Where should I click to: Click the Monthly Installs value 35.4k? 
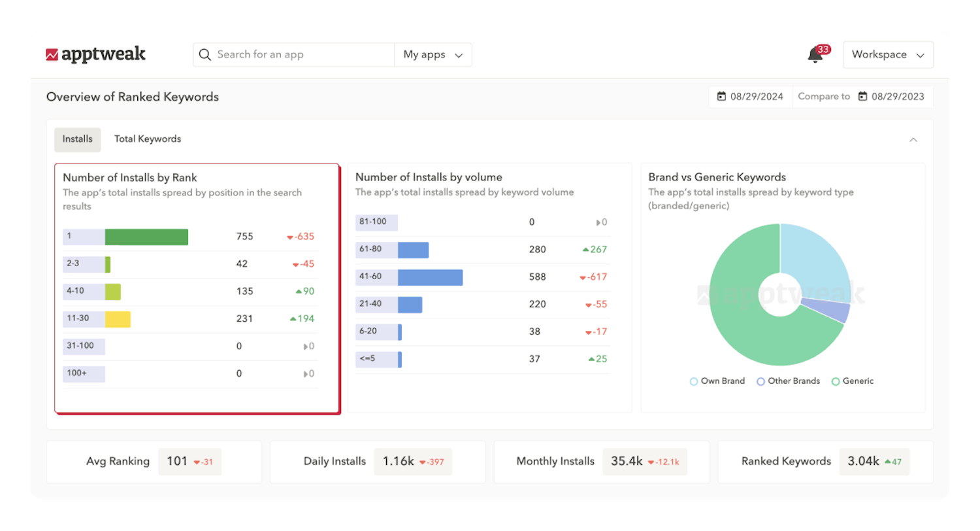point(625,461)
